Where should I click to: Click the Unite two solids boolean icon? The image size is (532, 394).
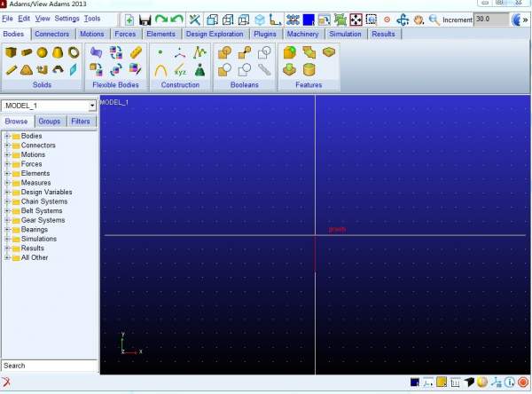(224, 52)
